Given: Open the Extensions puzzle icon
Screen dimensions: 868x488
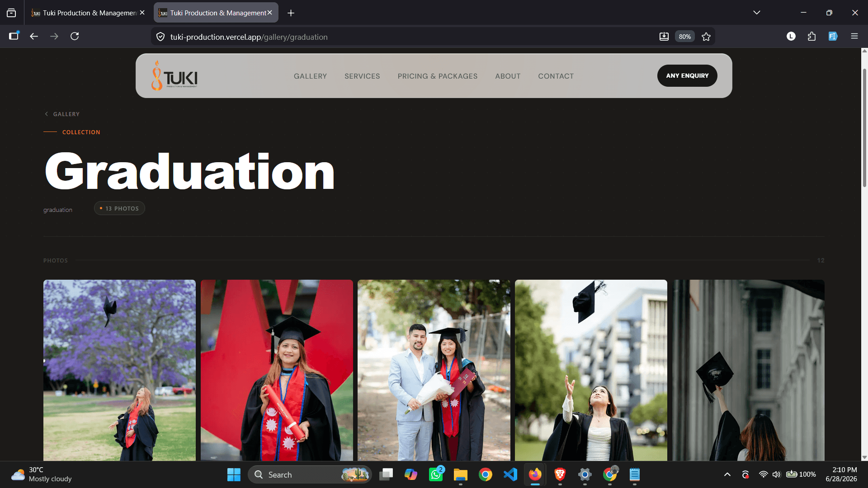Looking at the screenshot, I should pyautogui.click(x=812, y=36).
